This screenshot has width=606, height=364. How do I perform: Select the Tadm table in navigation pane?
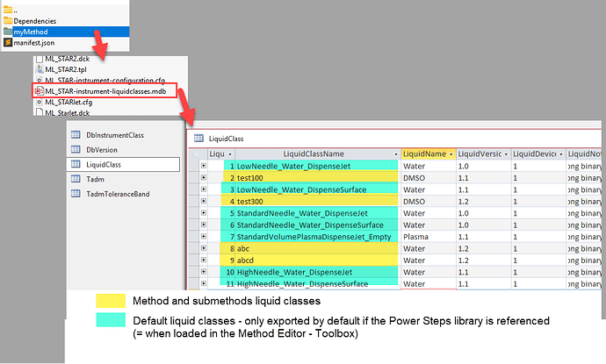[94, 178]
